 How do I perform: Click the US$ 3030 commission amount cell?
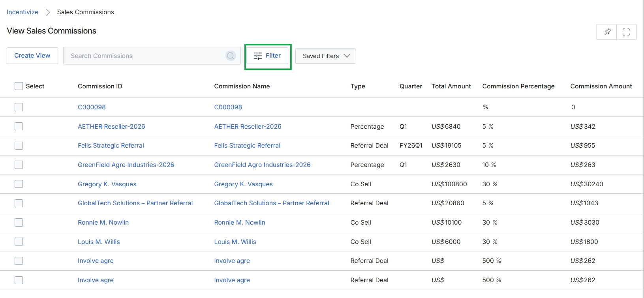585,223
